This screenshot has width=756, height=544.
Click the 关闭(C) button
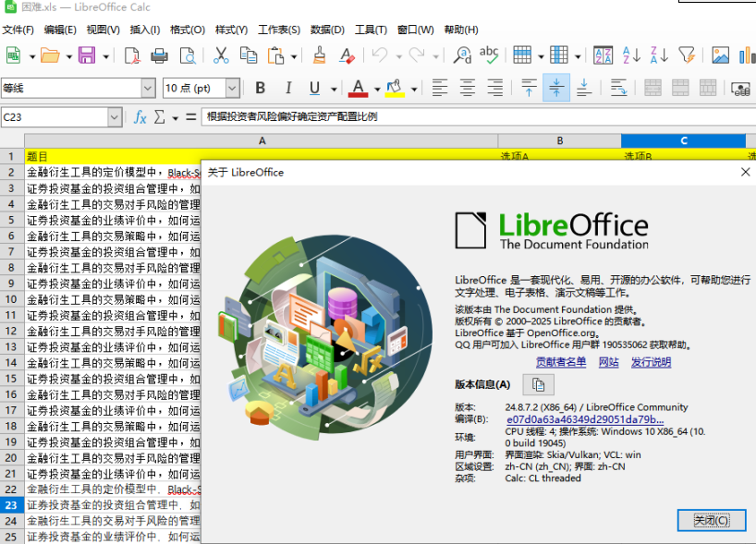(x=712, y=520)
